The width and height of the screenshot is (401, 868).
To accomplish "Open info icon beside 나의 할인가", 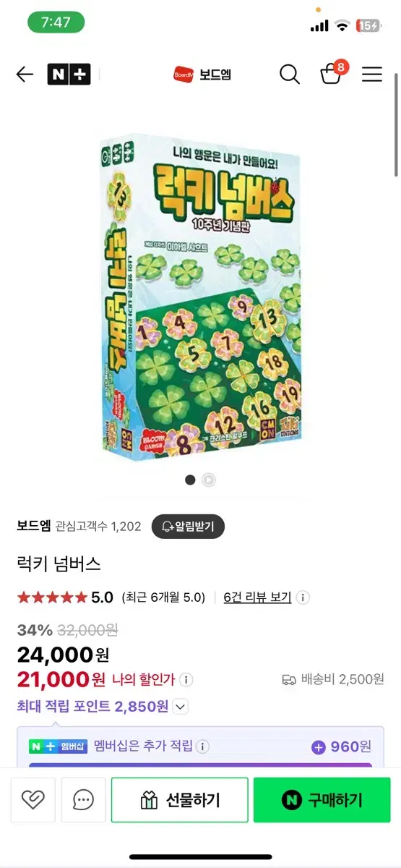I will point(187,679).
